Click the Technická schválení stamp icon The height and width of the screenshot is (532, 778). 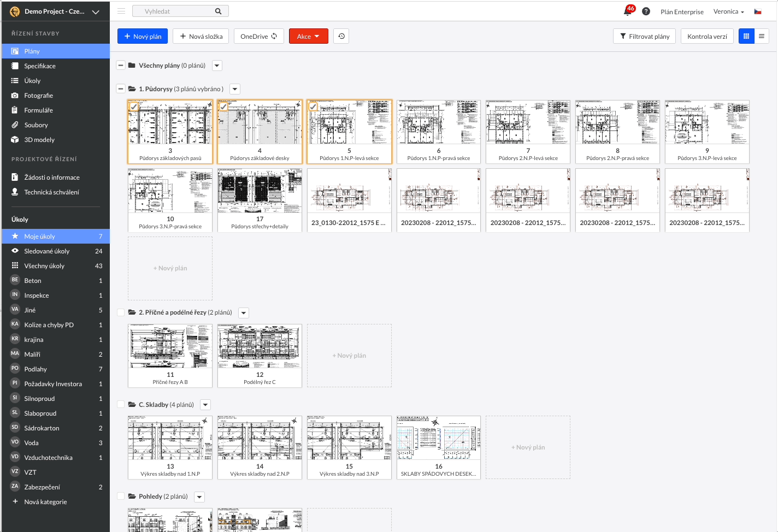pyautogui.click(x=15, y=192)
